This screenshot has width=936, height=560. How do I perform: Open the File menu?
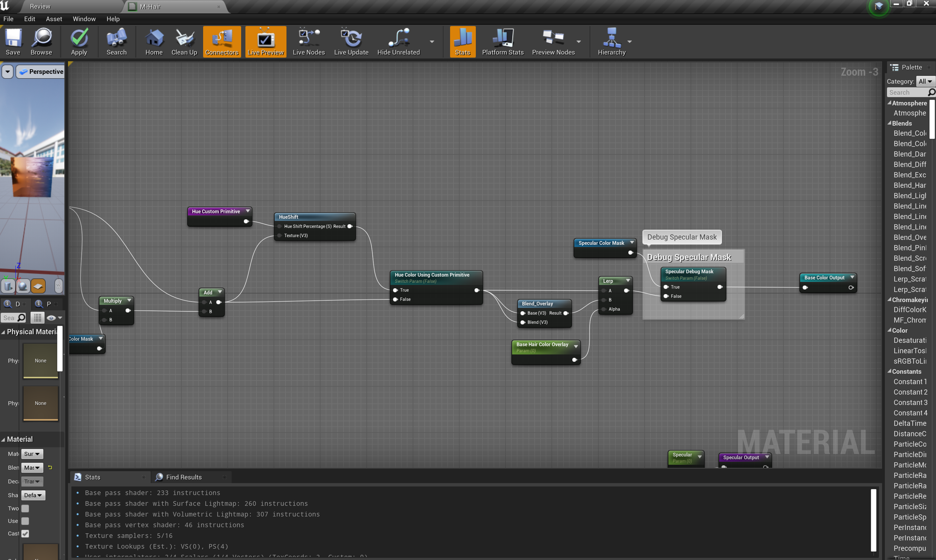click(8, 19)
